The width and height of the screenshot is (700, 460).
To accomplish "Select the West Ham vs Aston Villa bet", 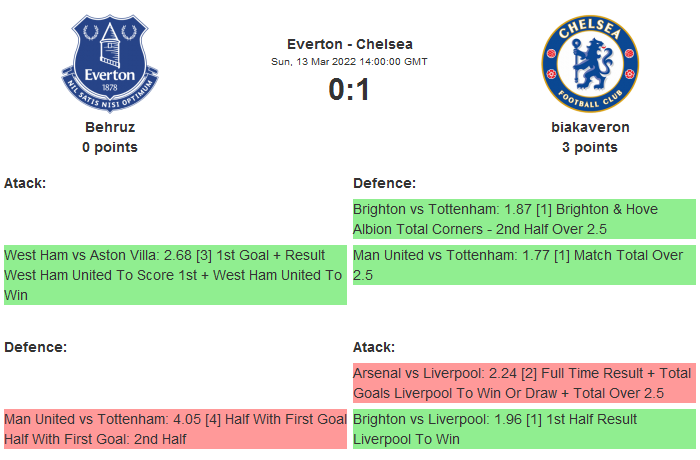I will coord(174,275).
